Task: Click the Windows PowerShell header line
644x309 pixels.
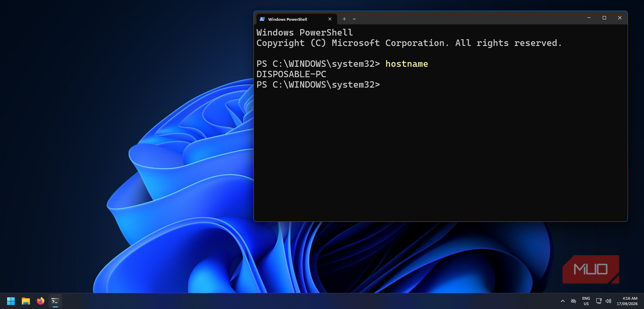Action: pos(304,32)
